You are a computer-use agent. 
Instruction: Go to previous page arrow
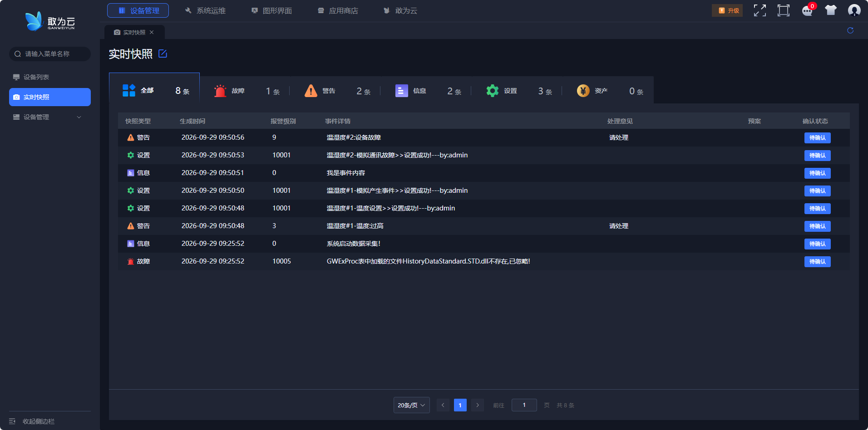click(443, 405)
